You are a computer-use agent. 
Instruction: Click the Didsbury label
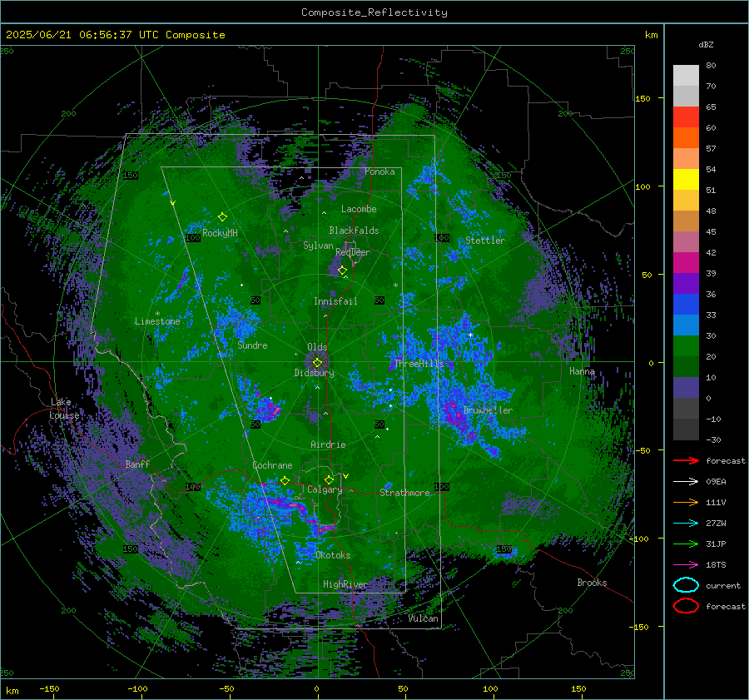[314, 373]
